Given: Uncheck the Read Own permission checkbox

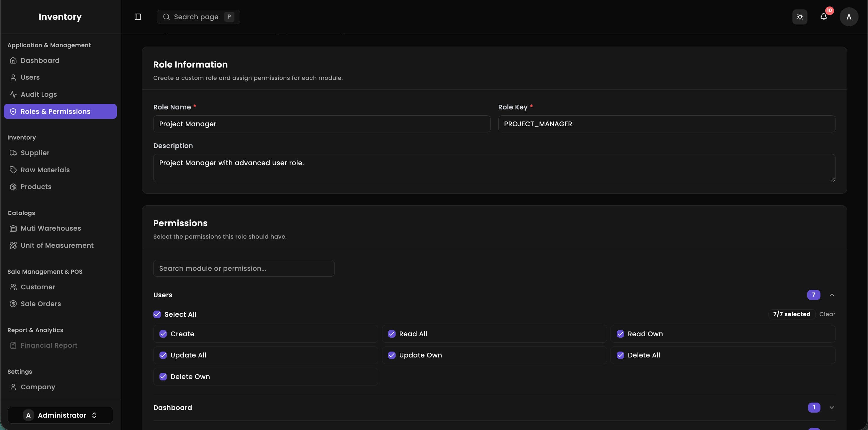Looking at the screenshot, I should (x=620, y=334).
